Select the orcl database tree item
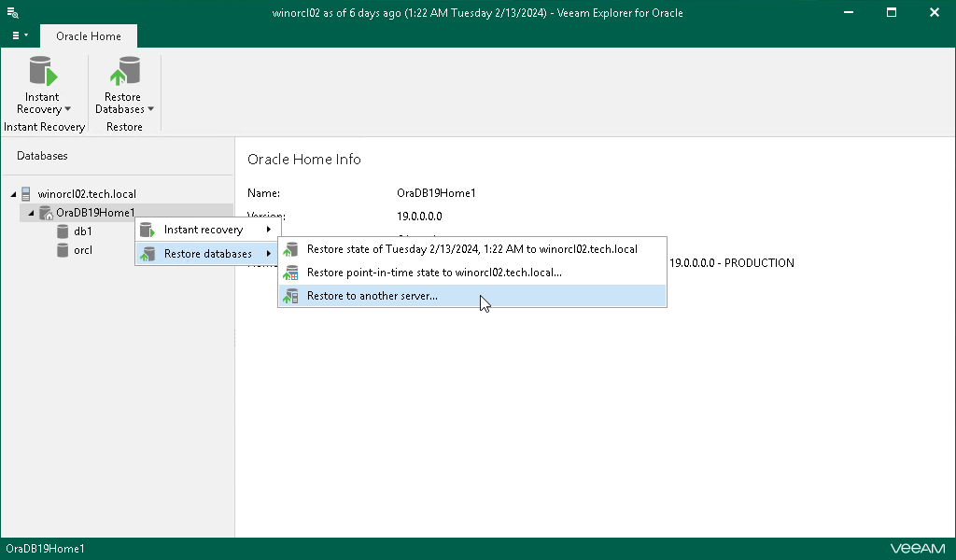Image resolution: width=956 pixels, height=560 pixels. click(x=83, y=250)
